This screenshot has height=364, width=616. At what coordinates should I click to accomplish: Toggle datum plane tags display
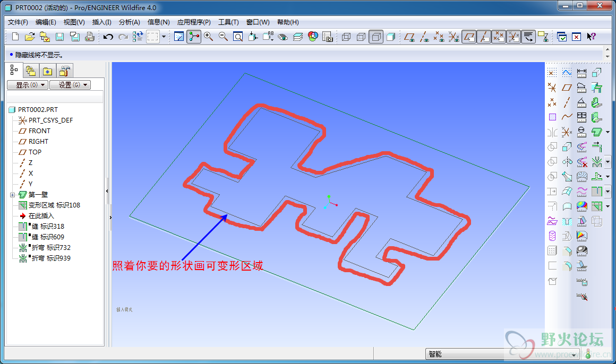(x=469, y=37)
